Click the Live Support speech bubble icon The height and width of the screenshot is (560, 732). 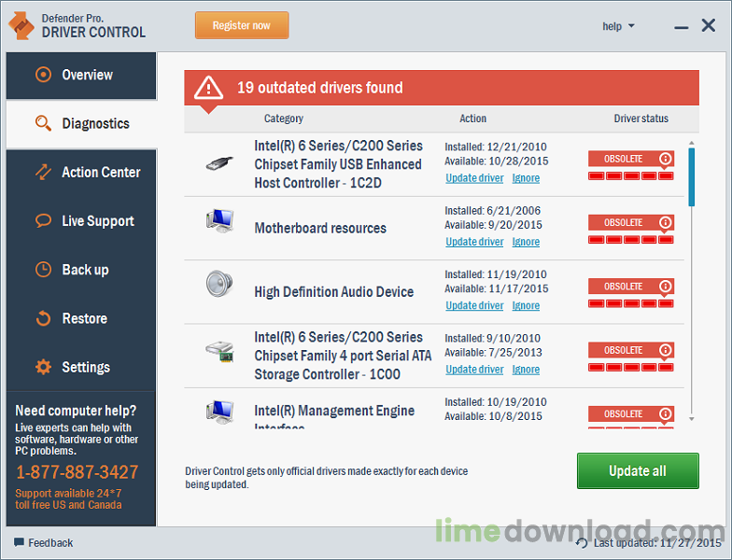pos(43,220)
